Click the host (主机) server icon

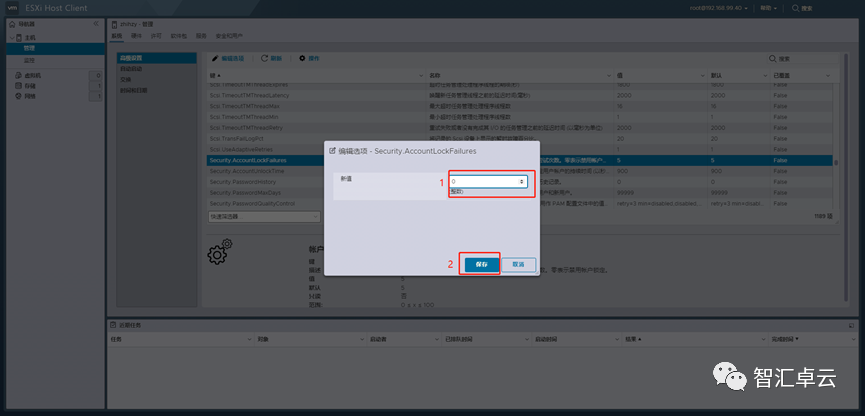(20, 38)
